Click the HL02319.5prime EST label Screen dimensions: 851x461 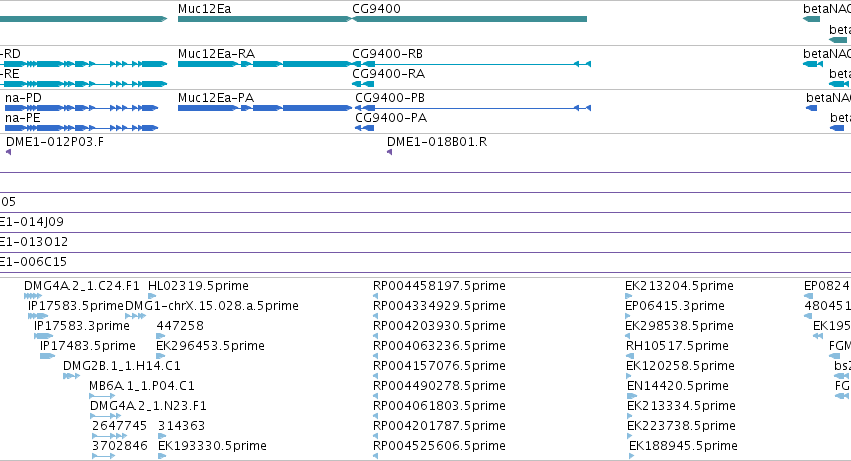click(198, 286)
